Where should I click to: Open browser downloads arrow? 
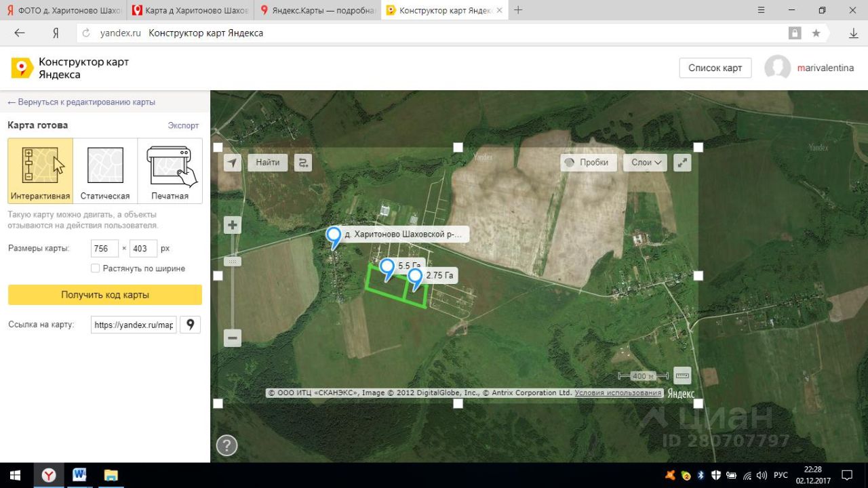[x=854, y=33]
